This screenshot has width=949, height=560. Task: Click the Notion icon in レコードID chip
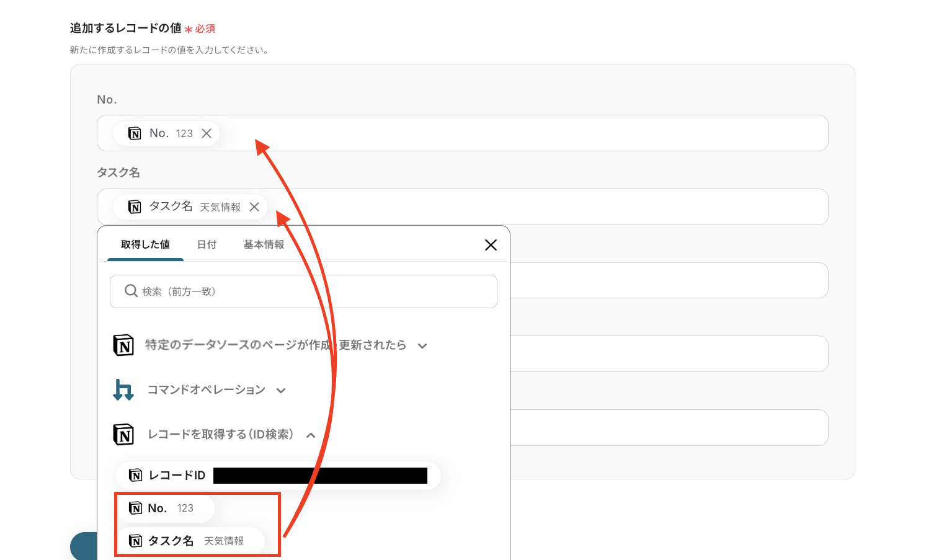(135, 475)
